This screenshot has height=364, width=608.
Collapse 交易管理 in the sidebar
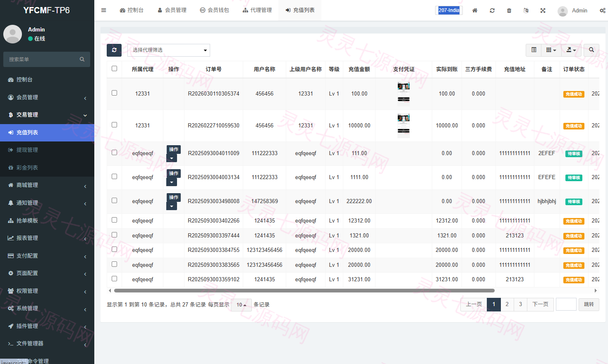(47, 115)
